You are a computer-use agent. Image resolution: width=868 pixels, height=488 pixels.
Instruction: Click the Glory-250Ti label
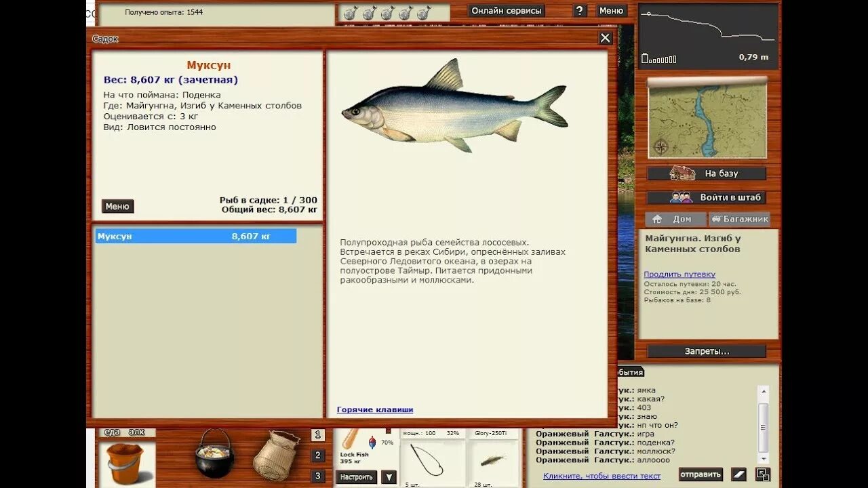click(491, 432)
